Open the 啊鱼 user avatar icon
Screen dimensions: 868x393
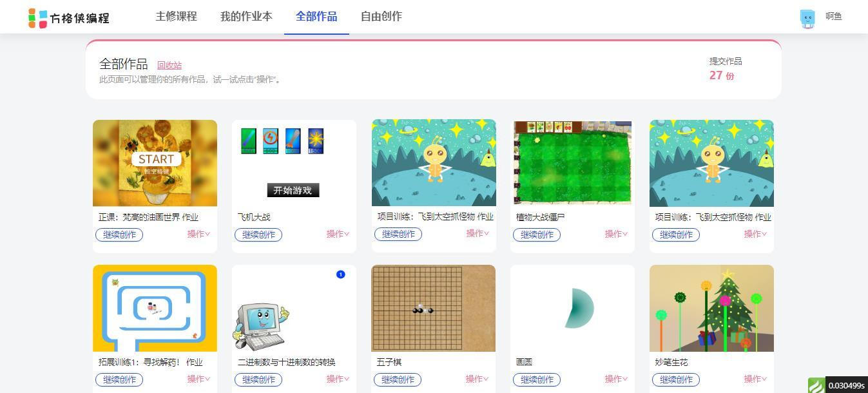click(x=807, y=18)
